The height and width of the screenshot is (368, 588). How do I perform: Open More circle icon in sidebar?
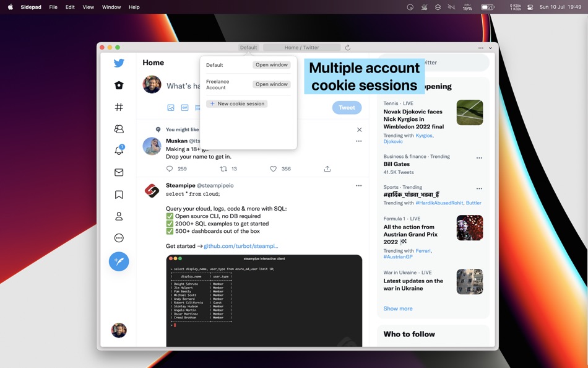coord(119,238)
